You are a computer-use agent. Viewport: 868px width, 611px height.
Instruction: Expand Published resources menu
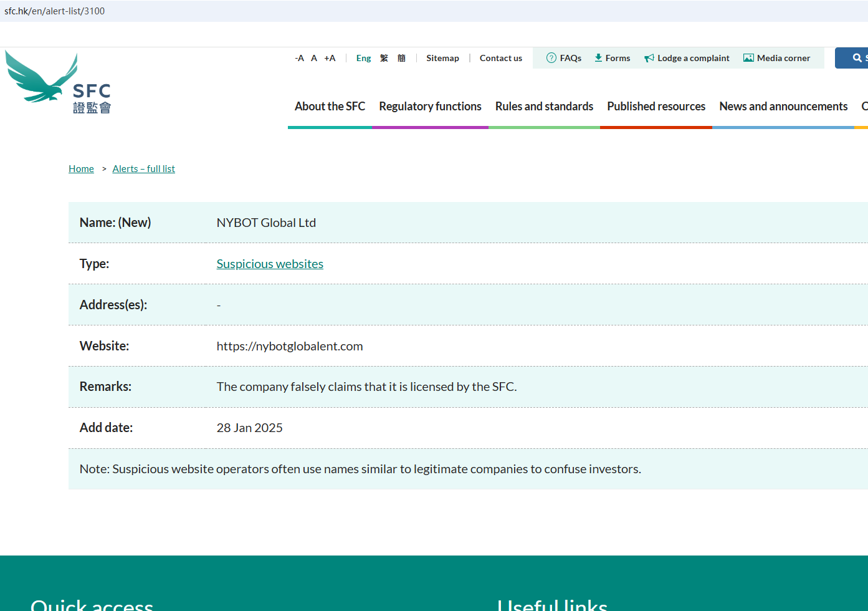coord(656,107)
